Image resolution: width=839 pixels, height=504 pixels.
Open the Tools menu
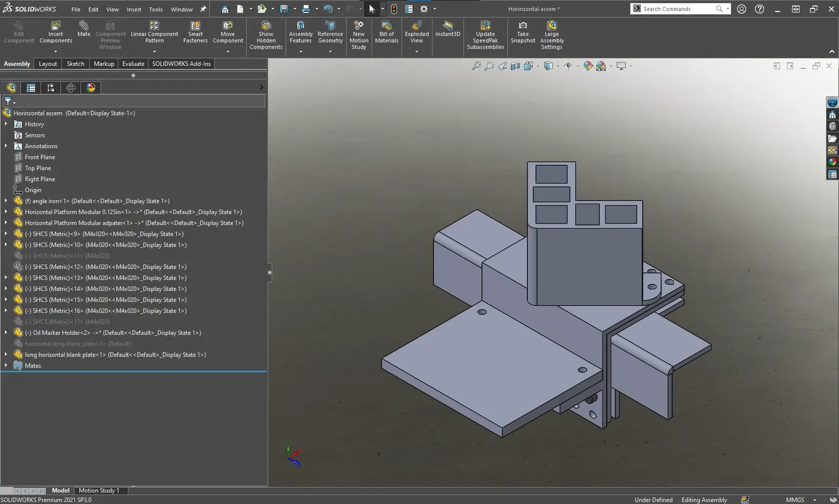[156, 9]
